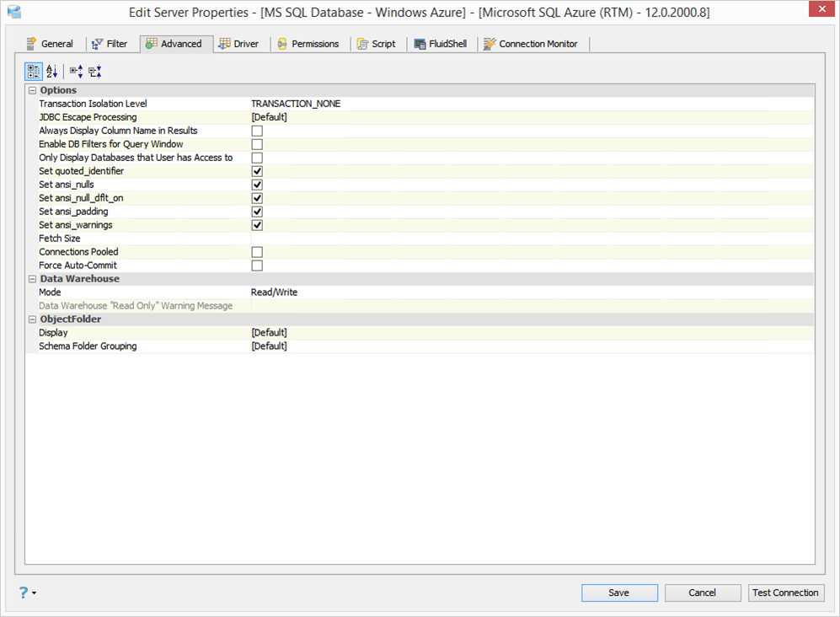Viewport: 840px width, 617px height.
Task: Uncheck Set ansi_padding
Action: 257,212
